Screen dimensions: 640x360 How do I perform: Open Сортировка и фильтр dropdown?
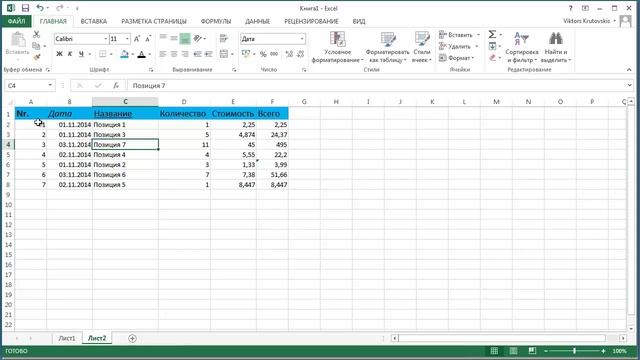pos(522,47)
